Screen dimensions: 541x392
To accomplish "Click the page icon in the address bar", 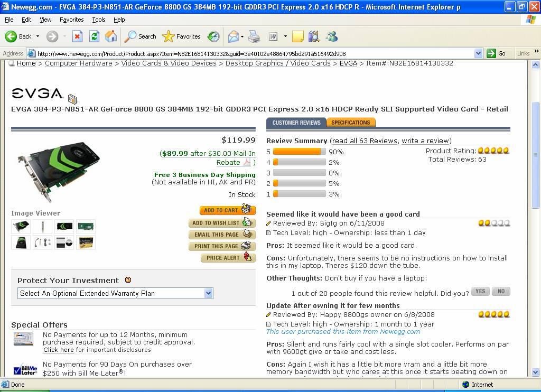I will (31, 53).
